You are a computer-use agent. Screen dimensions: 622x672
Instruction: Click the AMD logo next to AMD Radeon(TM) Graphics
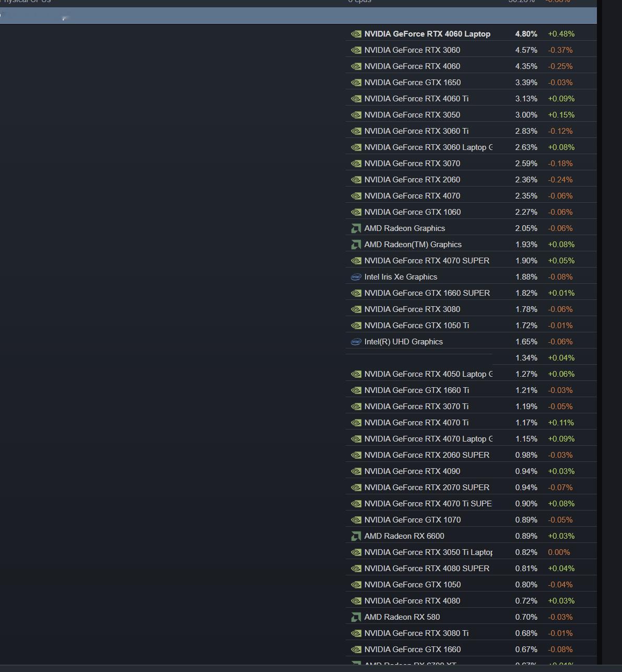pyautogui.click(x=356, y=245)
